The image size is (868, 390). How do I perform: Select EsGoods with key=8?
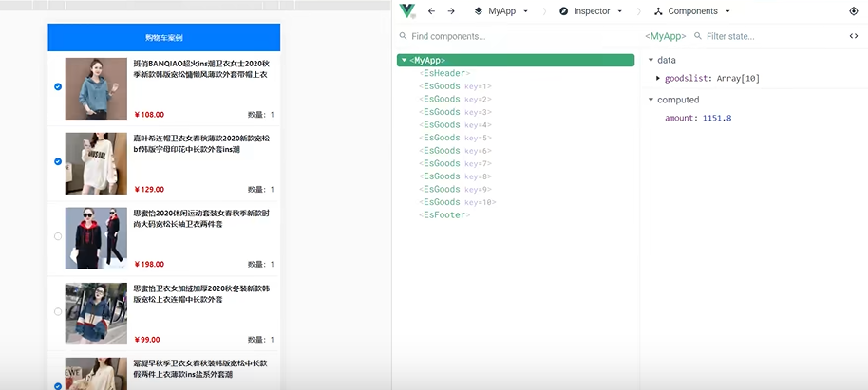[455, 176]
